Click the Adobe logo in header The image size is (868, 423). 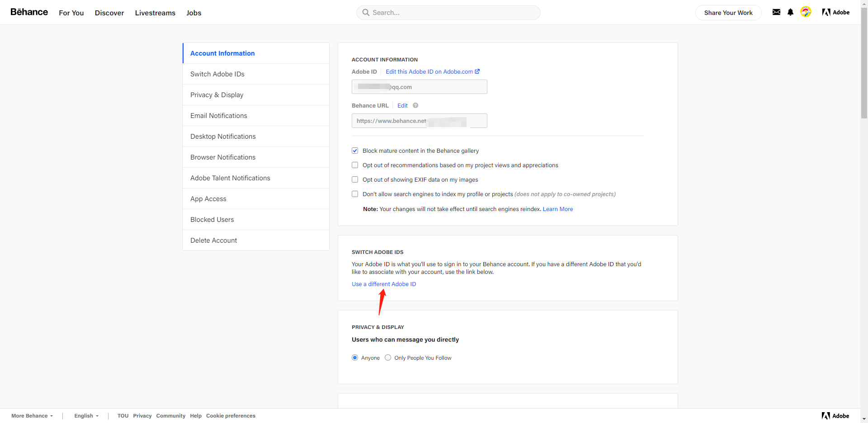[835, 12]
